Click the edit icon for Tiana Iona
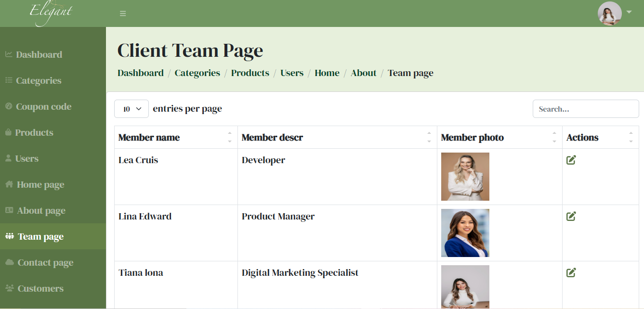The width and height of the screenshot is (644, 309). [x=571, y=273]
